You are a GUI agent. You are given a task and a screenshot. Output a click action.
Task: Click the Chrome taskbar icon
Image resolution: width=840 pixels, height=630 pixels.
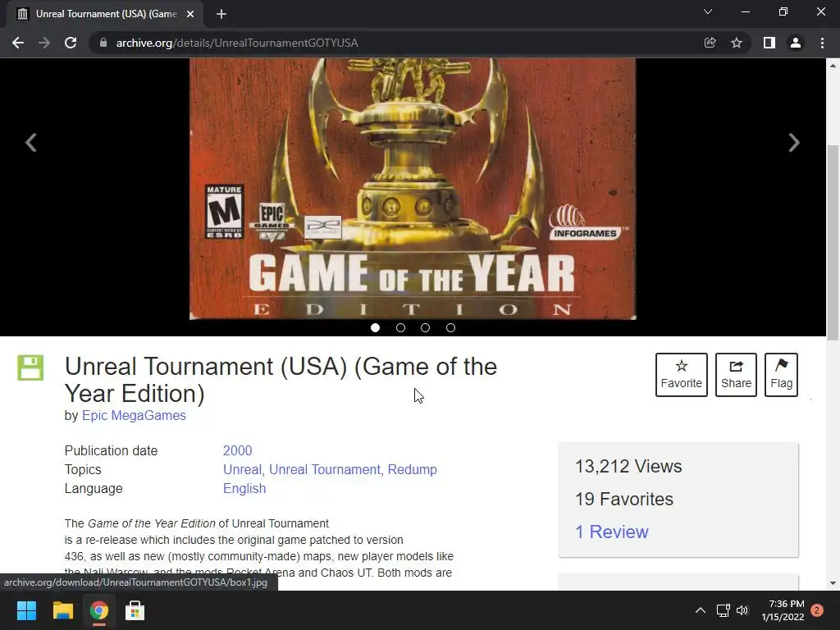coord(98,610)
